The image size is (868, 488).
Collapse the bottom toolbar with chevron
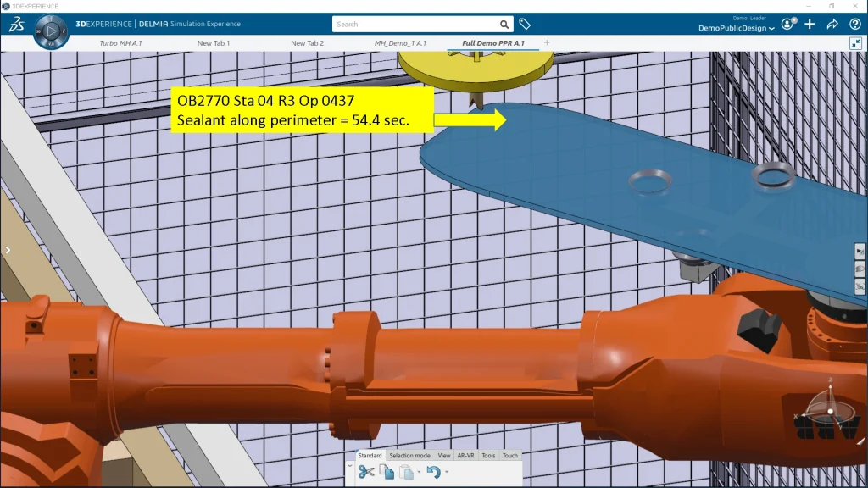[x=350, y=466]
